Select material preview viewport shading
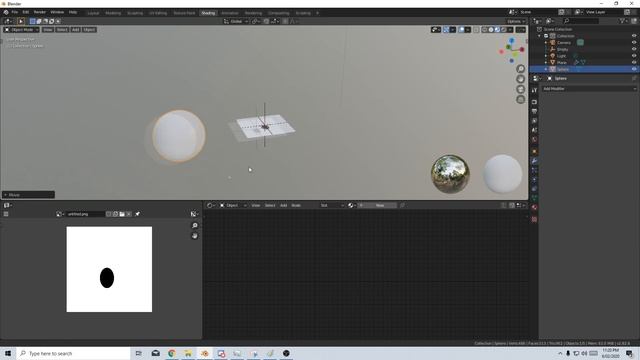 pos(497,30)
